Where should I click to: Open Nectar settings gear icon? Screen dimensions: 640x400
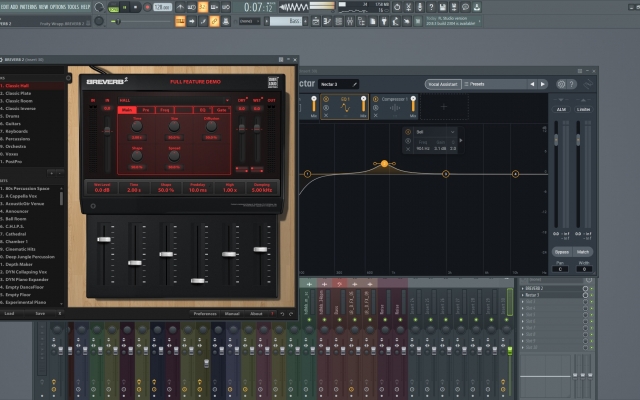tap(561, 84)
